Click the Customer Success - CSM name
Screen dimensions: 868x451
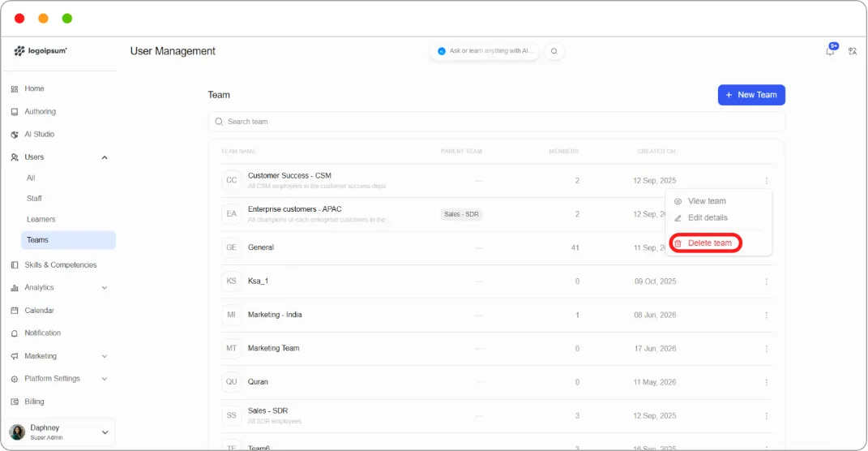289,176
